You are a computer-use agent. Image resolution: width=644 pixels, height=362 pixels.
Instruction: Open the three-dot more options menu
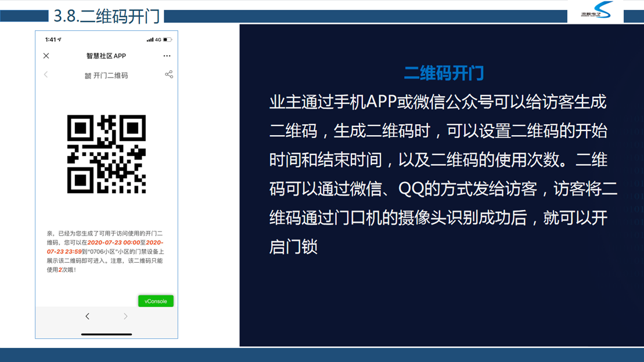167,56
